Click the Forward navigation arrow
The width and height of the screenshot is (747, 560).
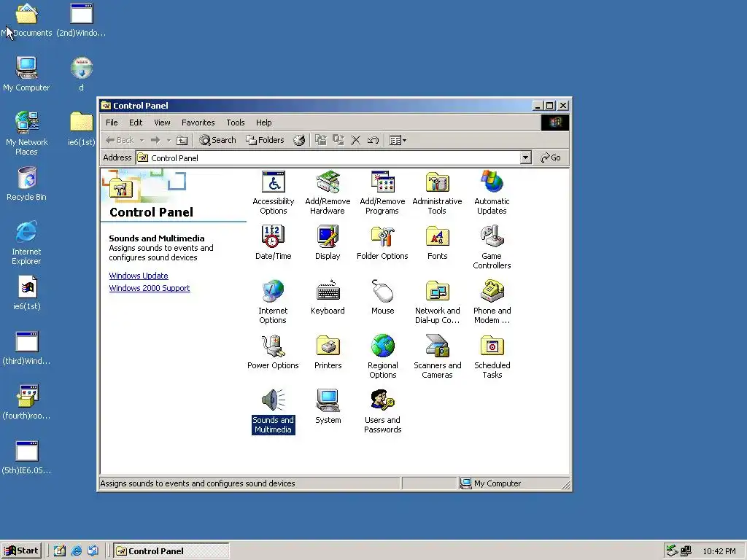click(155, 140)
